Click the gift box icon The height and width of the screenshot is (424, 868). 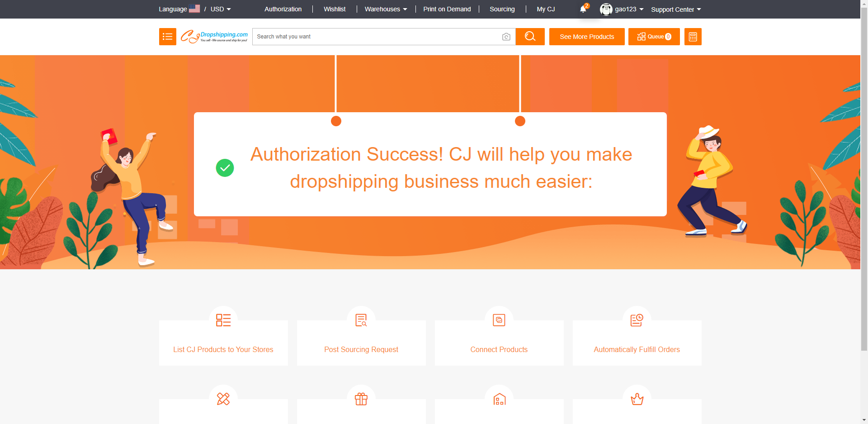point(361,399)
